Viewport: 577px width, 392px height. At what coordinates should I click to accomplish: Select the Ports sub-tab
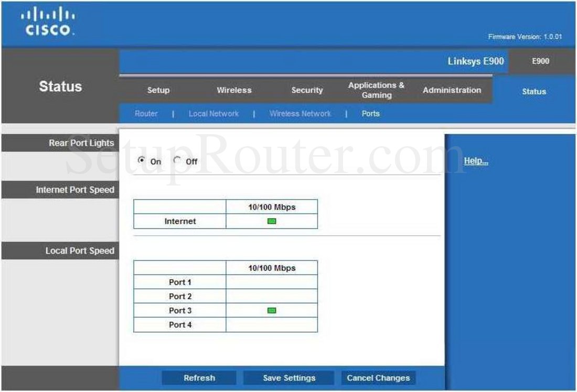[370, 113]
